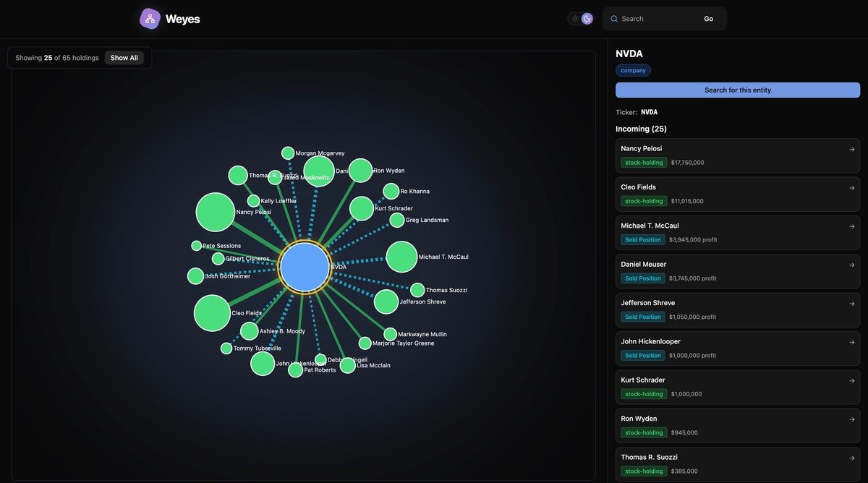Click the Show All button
Image resolution: width=868 pixels, height=483 pixels.
tap(124, 56)
